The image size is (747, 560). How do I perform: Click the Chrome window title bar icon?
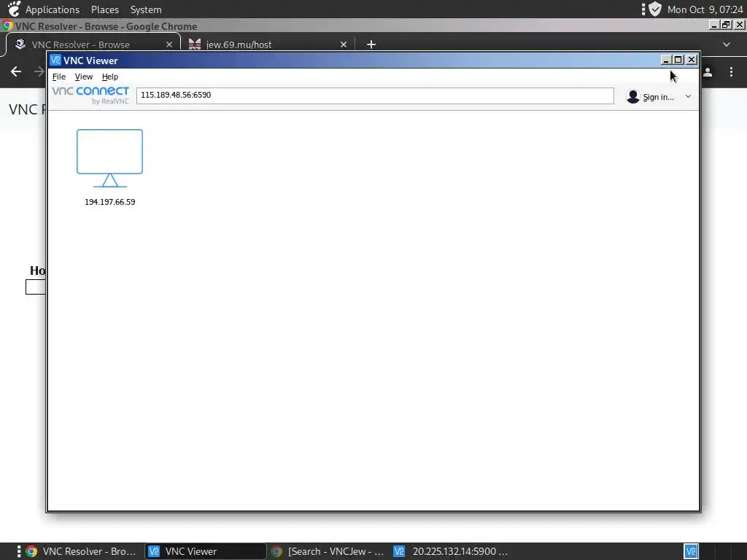7,26
